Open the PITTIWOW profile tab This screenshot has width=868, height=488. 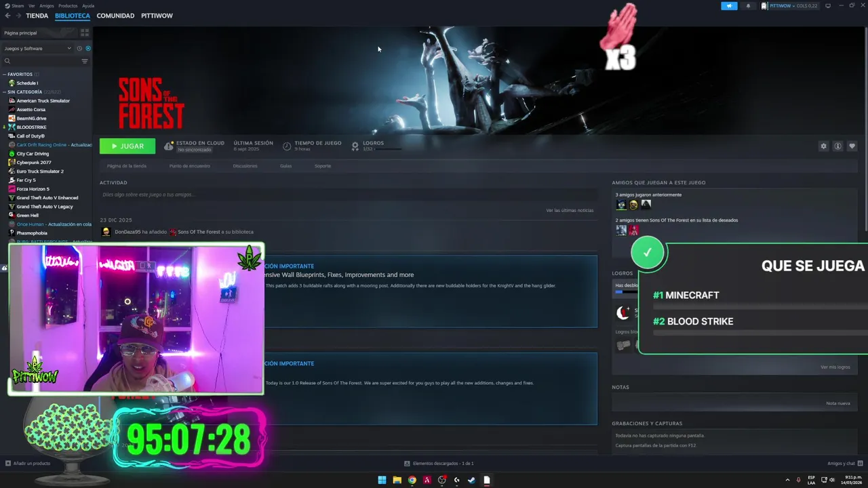click(x=157, y=16)
